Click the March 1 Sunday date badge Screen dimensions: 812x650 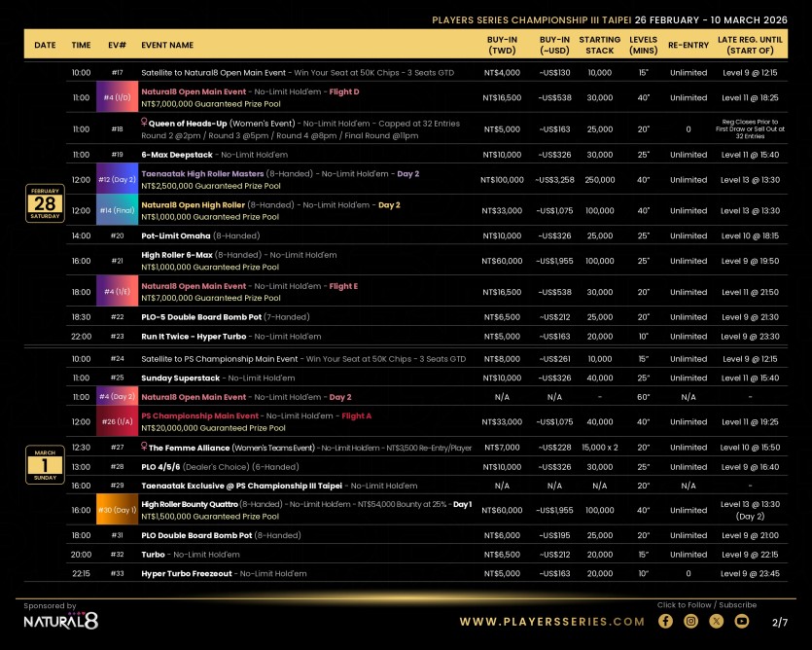pyautogui.click(x=45, y=465)
